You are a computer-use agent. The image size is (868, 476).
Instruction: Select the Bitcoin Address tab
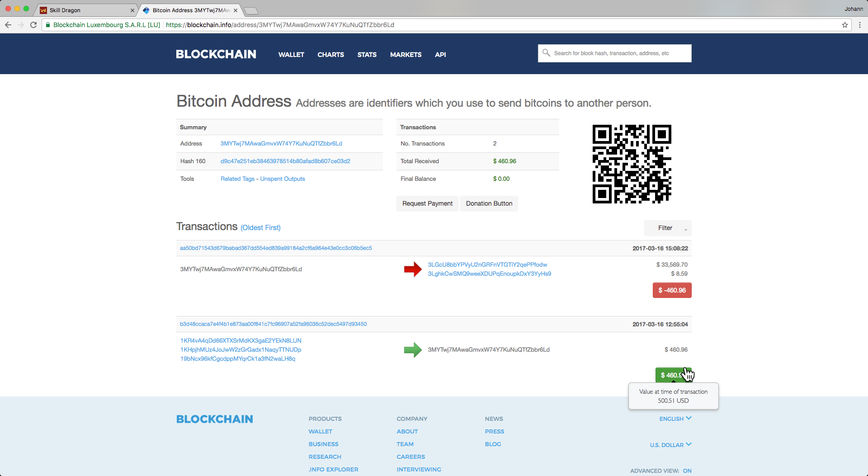click(190, 10)
